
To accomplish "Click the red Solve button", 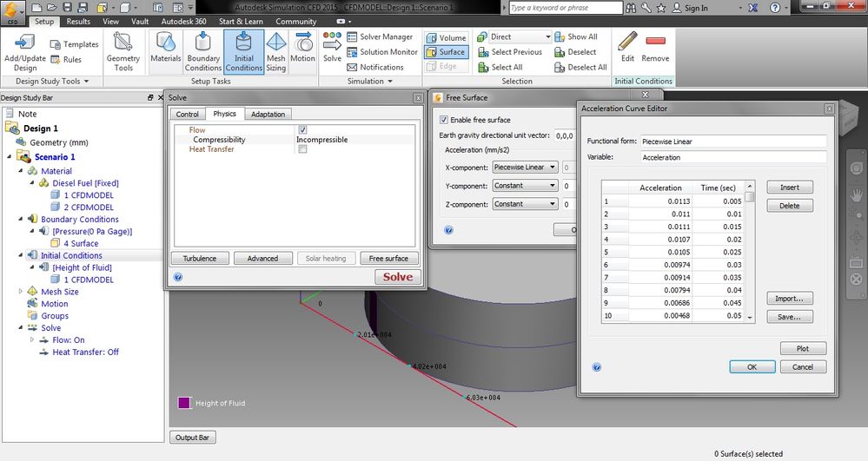I will 397,277.
